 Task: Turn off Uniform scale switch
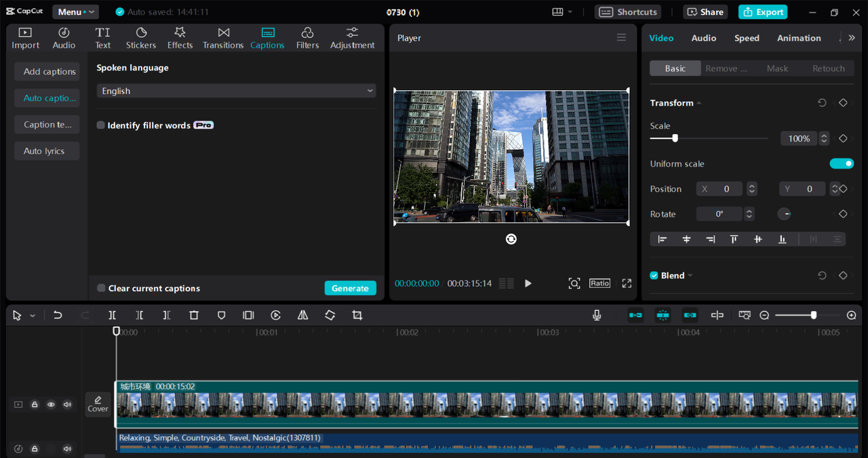(x=842, y=163)
